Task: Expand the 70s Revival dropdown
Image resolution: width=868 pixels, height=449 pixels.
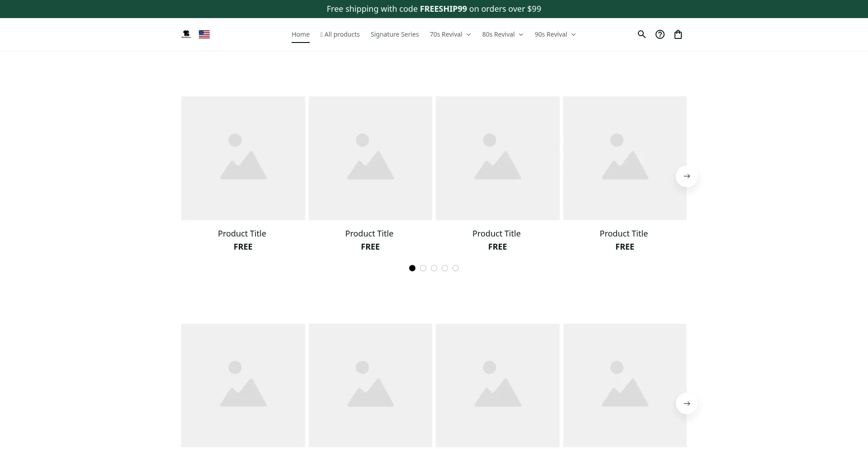Action: click(x=450, y=34)
